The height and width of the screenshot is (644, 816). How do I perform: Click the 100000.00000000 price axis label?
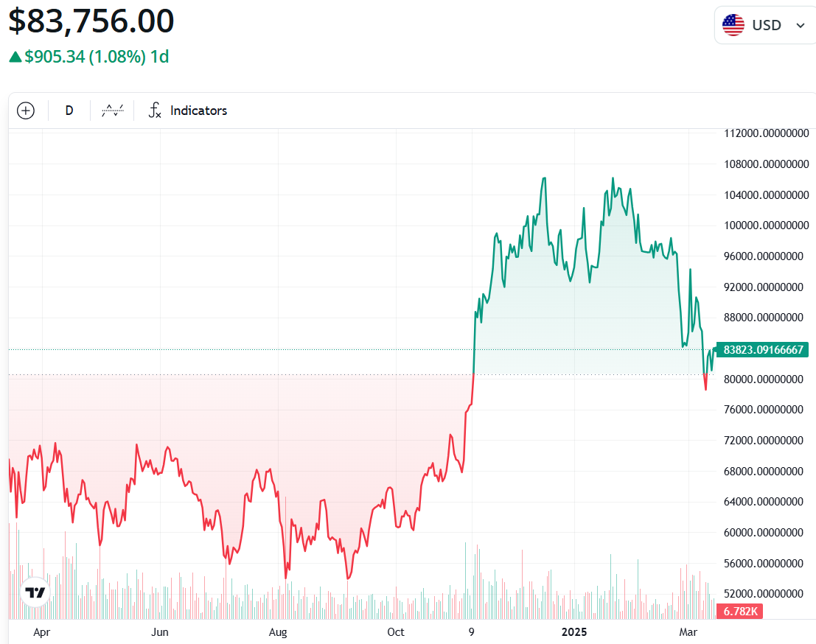pyautogui.click(x=763, y=225)
